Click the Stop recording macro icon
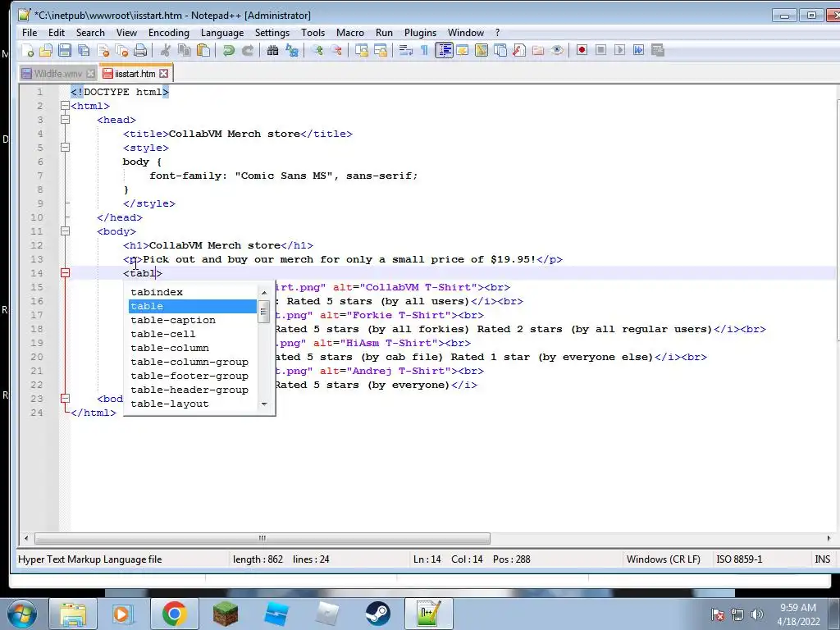Screen dimensions: 840x630 (600, 50)
